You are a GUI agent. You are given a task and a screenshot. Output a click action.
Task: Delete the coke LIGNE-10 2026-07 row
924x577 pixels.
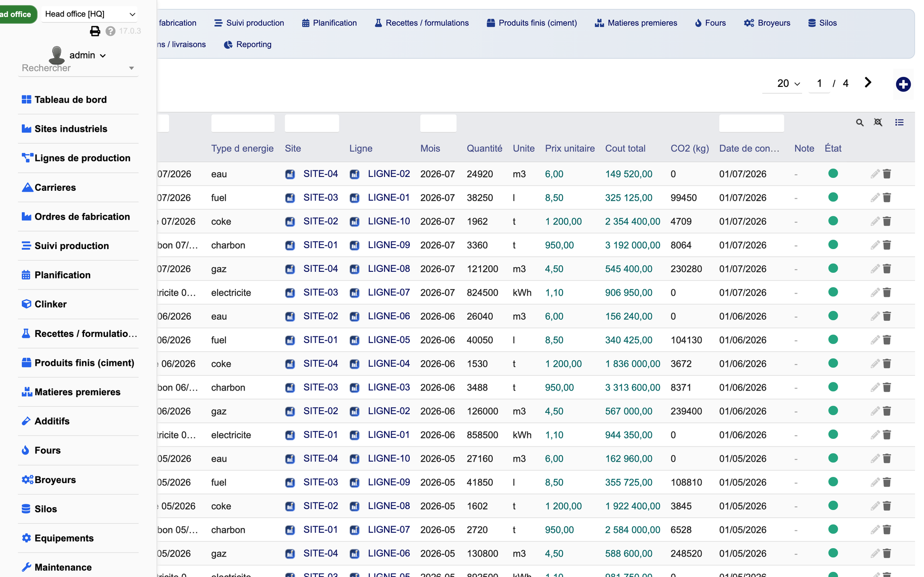click(887, 221)
